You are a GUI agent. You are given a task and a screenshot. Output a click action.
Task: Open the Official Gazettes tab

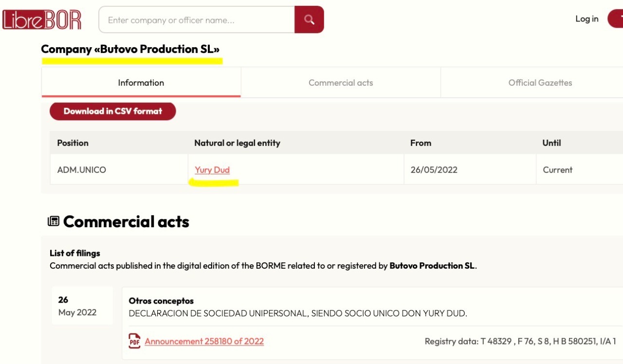(540, 83)
